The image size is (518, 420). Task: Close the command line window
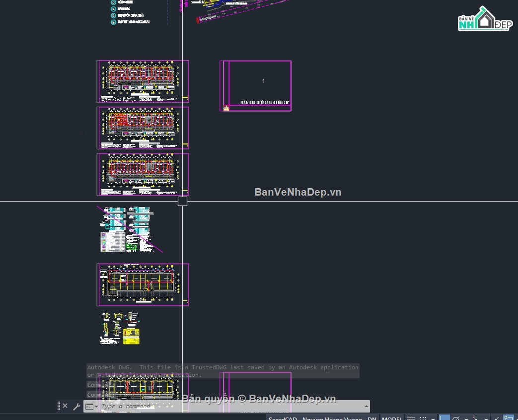(65, 406)
